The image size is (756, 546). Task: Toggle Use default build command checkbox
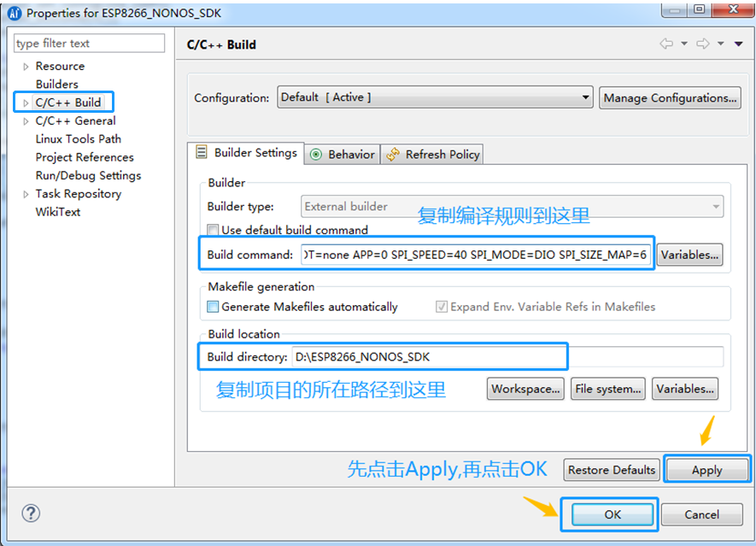pos(213,230)
